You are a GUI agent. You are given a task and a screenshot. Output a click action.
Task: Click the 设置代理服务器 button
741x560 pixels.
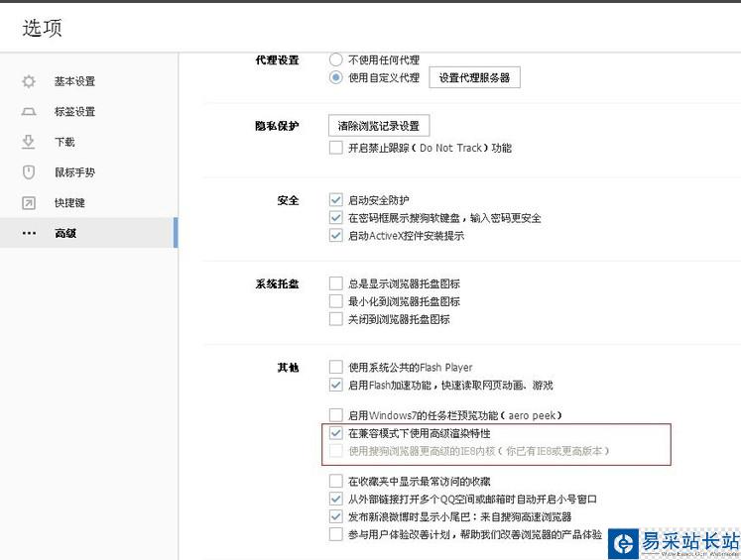(x=474, y=77)
